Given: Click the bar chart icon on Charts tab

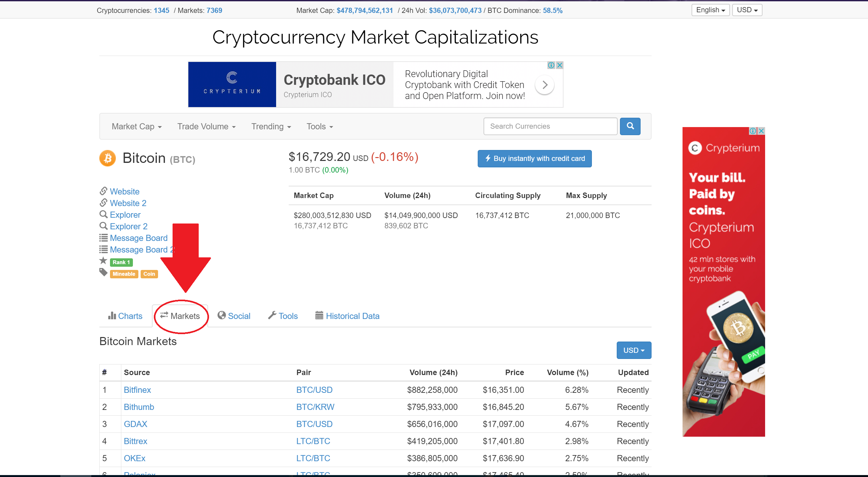Looking at the screenshot, I should [112, 315].
